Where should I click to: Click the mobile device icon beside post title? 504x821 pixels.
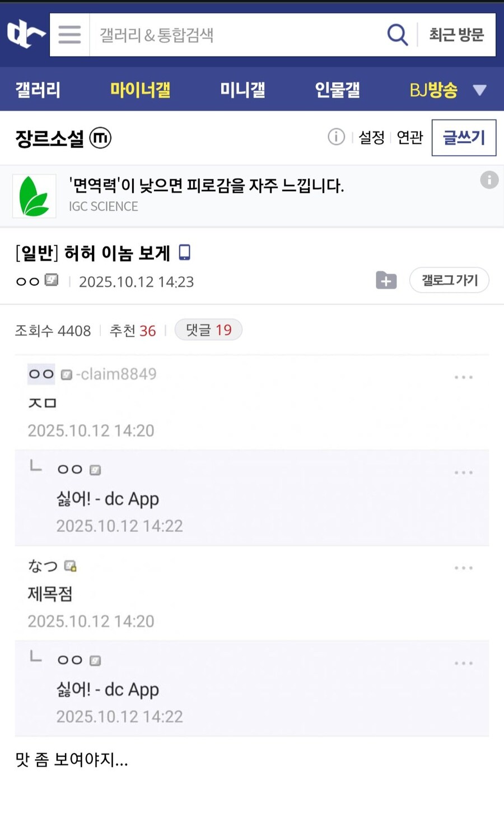(x=184, y=253)
